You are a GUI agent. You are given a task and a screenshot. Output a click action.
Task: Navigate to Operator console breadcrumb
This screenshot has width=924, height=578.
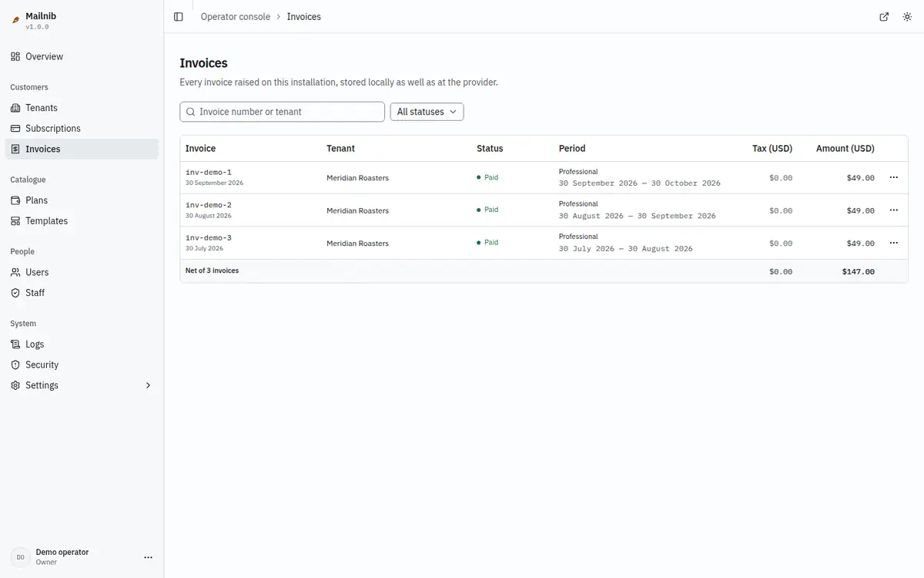click(x=236, y=17)
